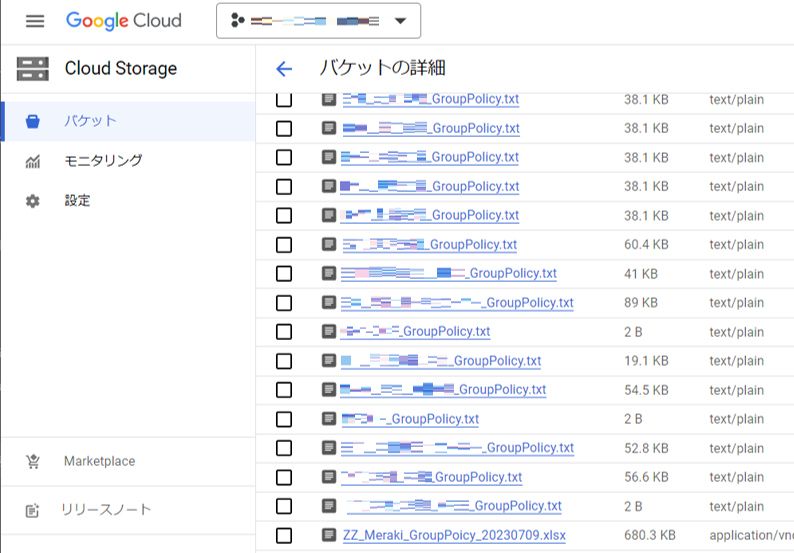Open the 60.4 KB GroupPolicy.txt link
The height and width of the screenshot is (553, 794).
coord(429,245)
